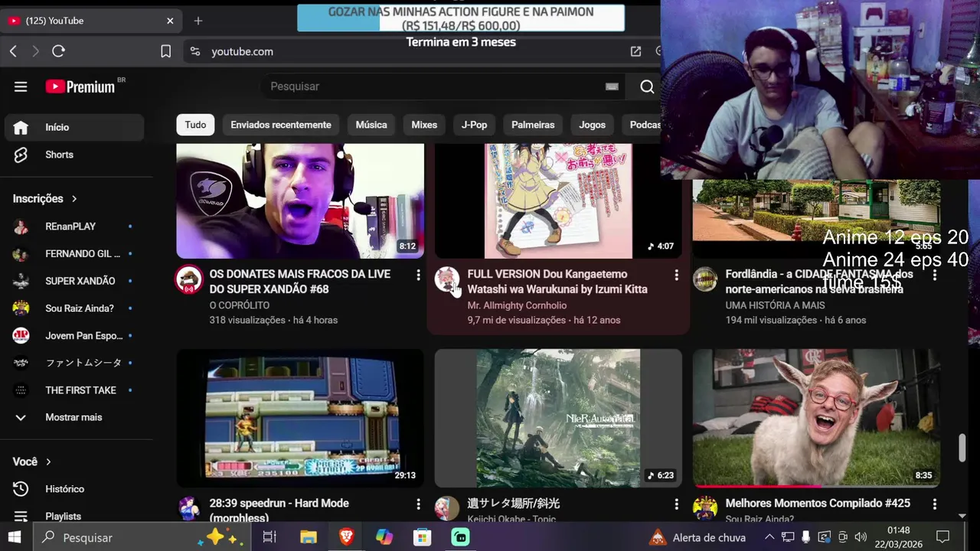980x551 pixels.
Task: Open File Explorer from taskbar
Action: tap(309, 537)
